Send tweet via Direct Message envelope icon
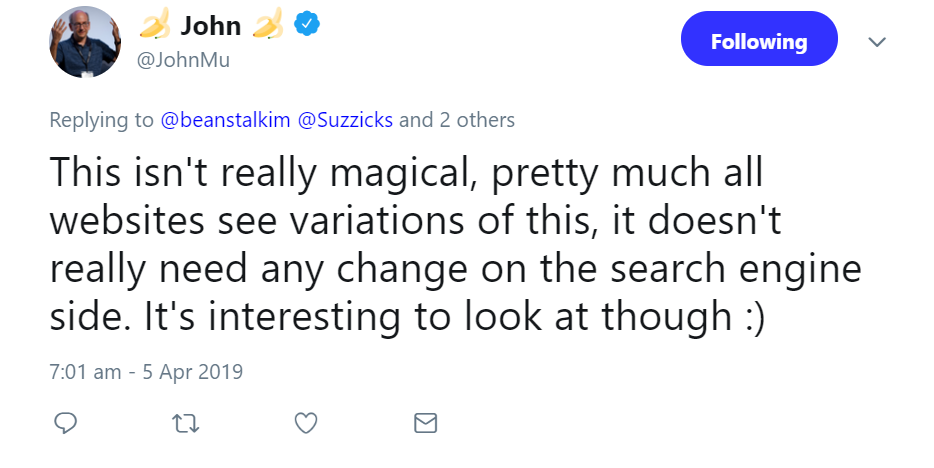Image resolution: width=934 pixels, height=468 pixels. click(x=426, y=424)
